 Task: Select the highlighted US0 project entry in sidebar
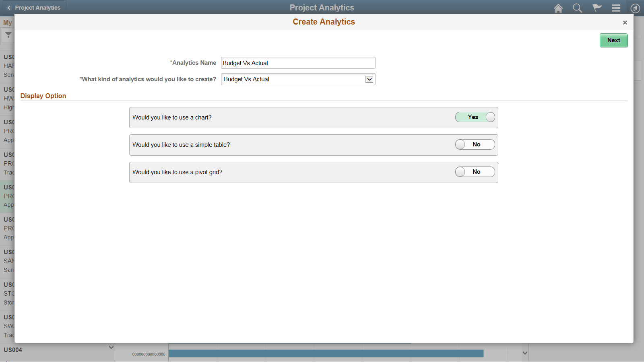[8, 196]
